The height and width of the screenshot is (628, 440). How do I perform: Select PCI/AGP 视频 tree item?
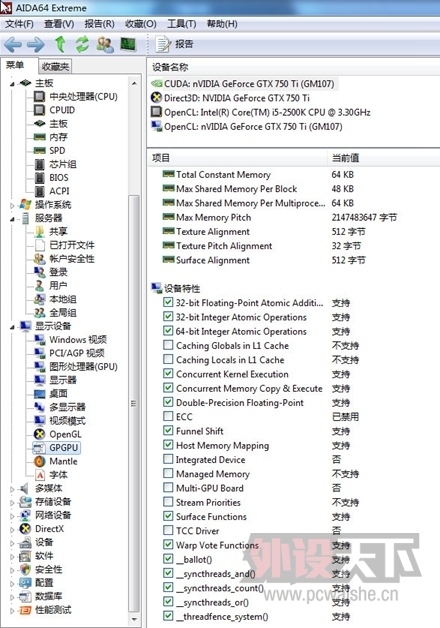77,353
